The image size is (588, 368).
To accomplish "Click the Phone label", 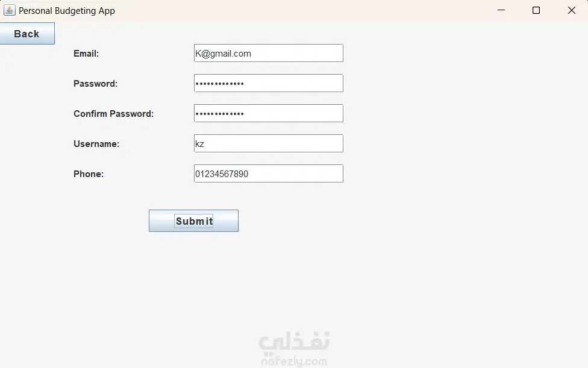I will (89, 174).
